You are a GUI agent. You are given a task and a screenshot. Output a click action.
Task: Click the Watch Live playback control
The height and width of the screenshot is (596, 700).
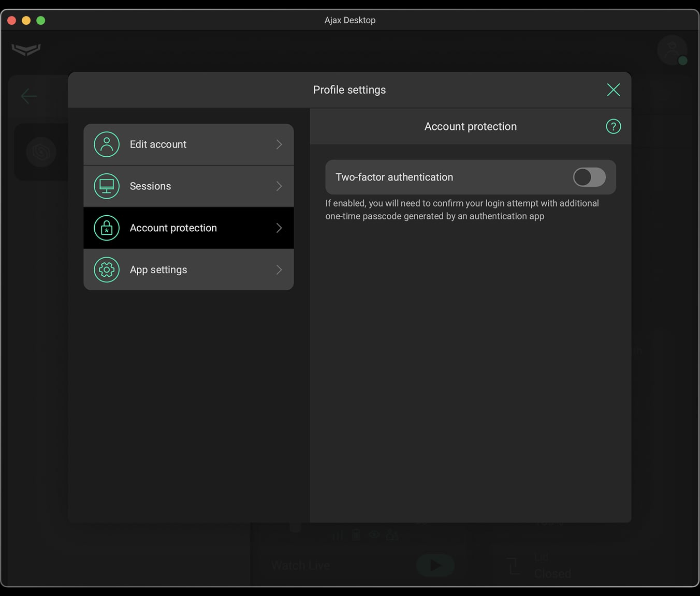pyautogui.click(x=435, y=565)
